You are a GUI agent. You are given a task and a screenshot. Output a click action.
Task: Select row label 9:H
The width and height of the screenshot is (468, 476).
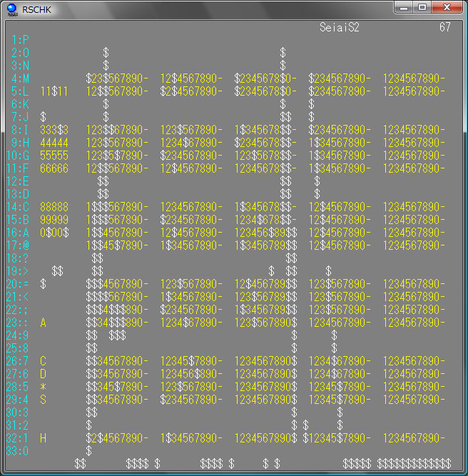[x=20, y=143]
